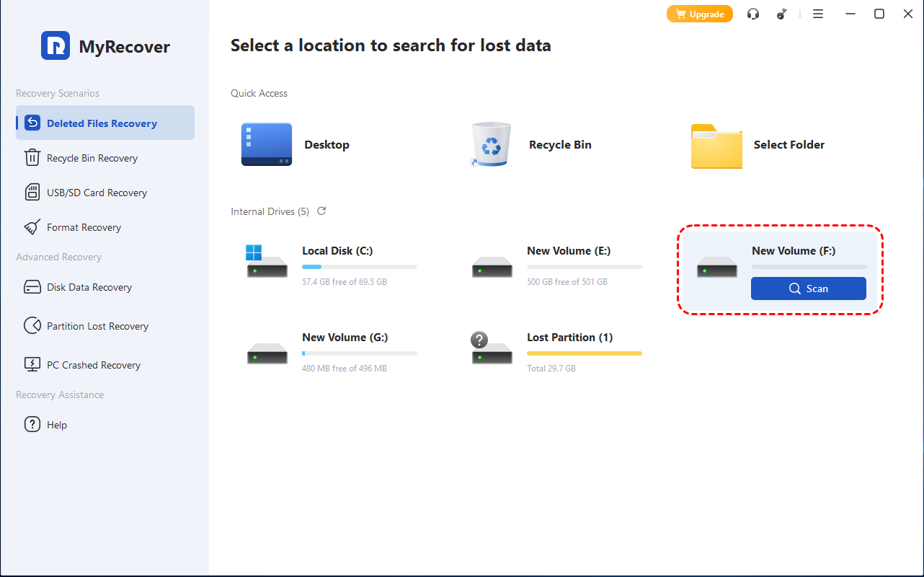
Task: Click the Lost Partition (1) icon
Action: coord(492,348)
